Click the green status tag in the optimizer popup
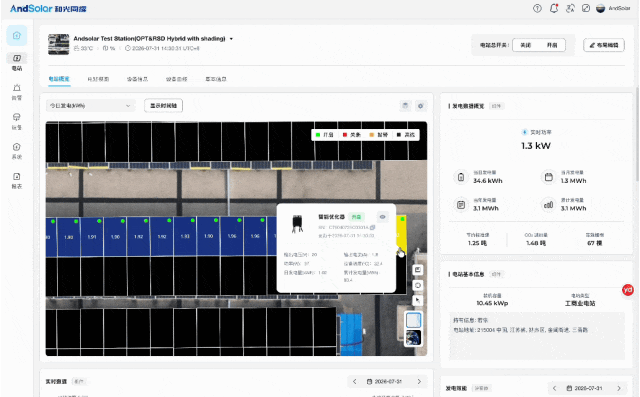 (357, 217)
